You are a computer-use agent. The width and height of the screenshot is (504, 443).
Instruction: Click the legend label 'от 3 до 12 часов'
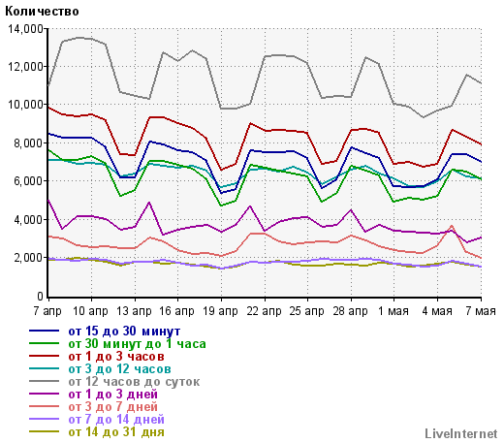pos(119,369)
